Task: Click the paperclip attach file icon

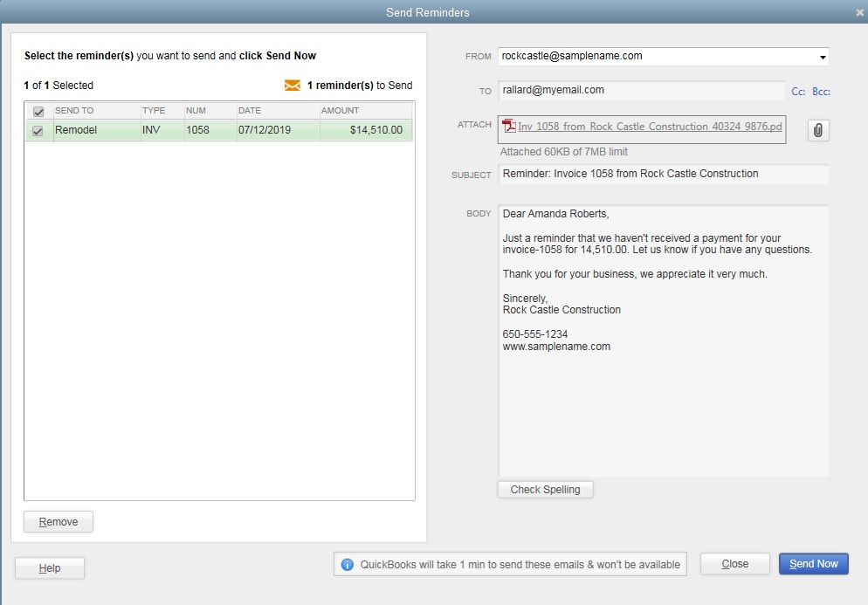Action: 818,130
